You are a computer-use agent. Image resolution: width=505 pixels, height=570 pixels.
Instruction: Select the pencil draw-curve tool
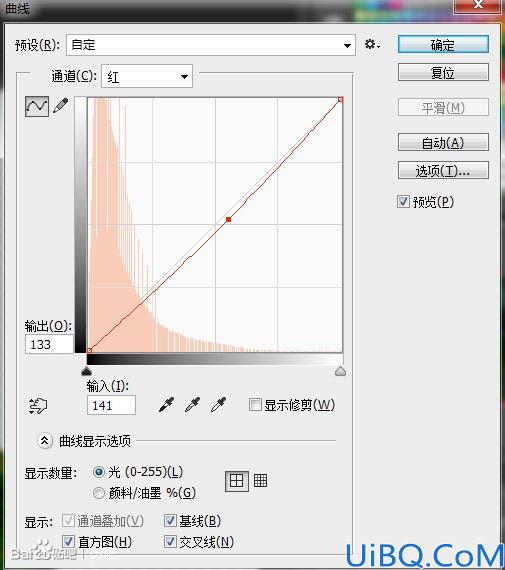[x=61, y=105]
